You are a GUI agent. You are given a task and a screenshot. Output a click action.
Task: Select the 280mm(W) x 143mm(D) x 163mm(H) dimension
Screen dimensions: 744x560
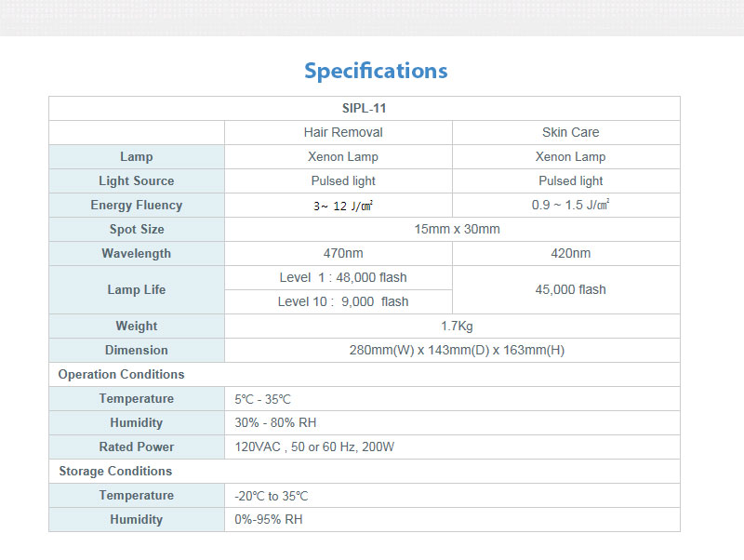point(457,350)
